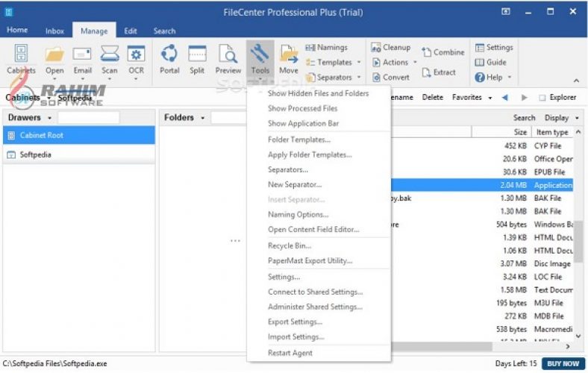Choose Show Processed Files menu entry
The height and width of the screenshot is (373, 588).
tap(319, 108)
